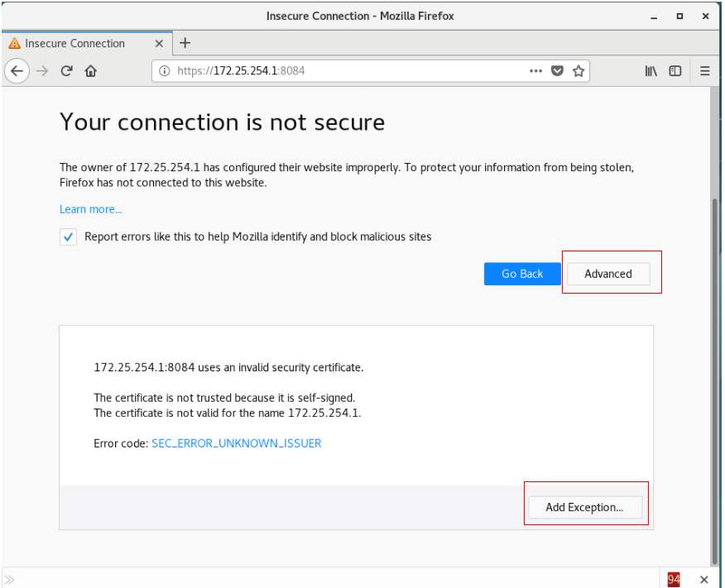The width and height of the screenshot is (725, 588).
Task: Save page to Pocket
Action: (x=557, y=71)
